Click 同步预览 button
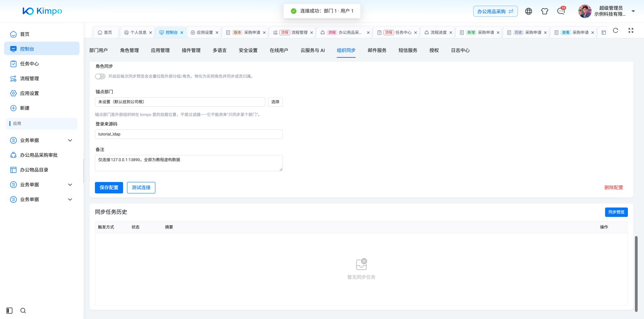Screen dimensions: 644x319 point(616,212)
